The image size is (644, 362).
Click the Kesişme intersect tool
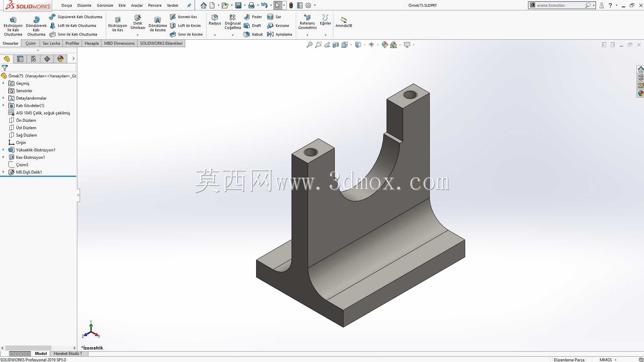tap(278, 26)
